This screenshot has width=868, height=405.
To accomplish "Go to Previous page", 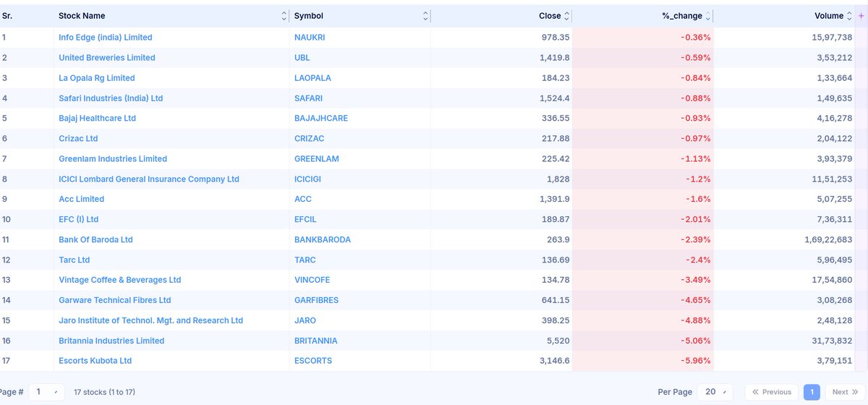I will [772, 392].
